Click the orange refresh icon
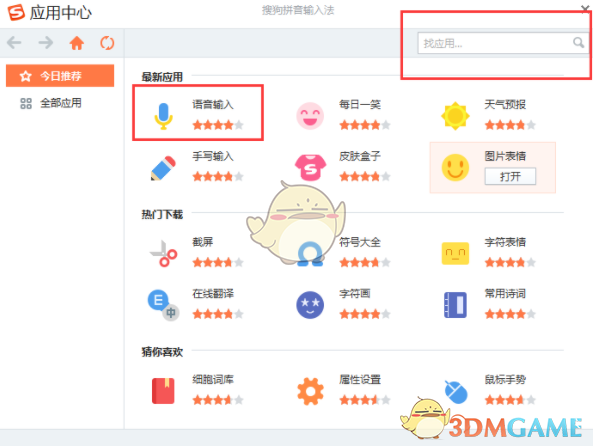 coord(107,43)
